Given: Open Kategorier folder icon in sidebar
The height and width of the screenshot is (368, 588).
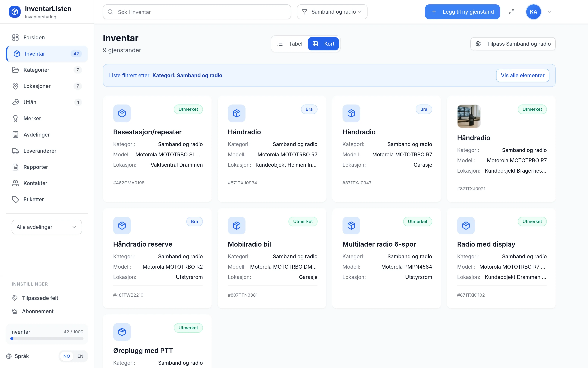Looking at the screenshot, I should pyautogui.click(x=15, y=70).
